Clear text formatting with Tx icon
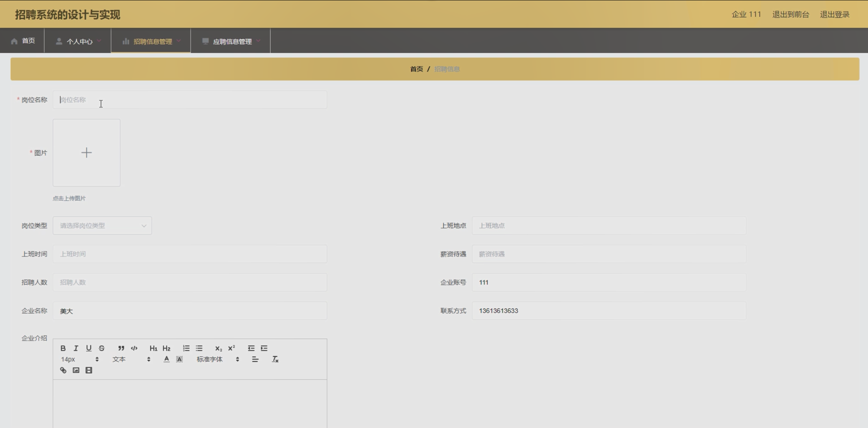Viewport: 868px width, 428px height. pos(275,359)
